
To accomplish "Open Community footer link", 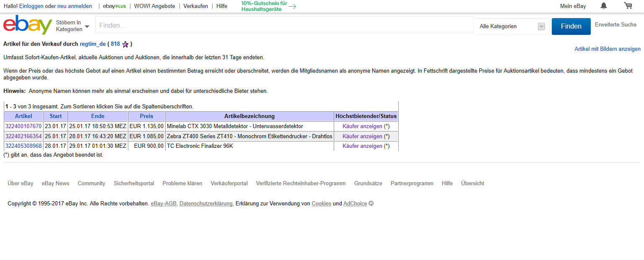I will tap(91, 184).
